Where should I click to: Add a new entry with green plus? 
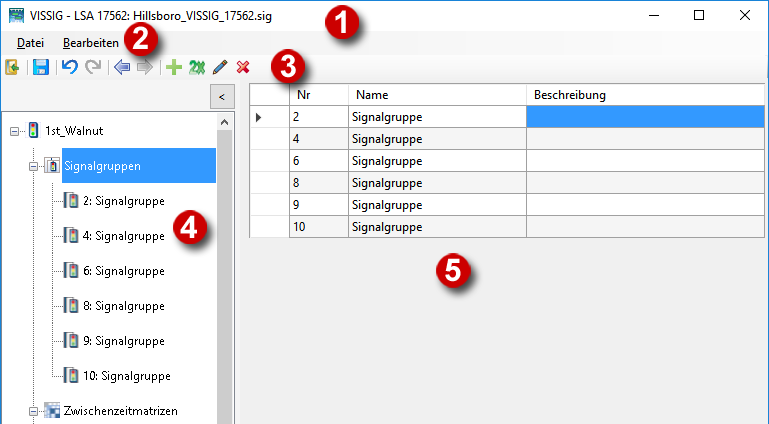(x=174, y=67)
